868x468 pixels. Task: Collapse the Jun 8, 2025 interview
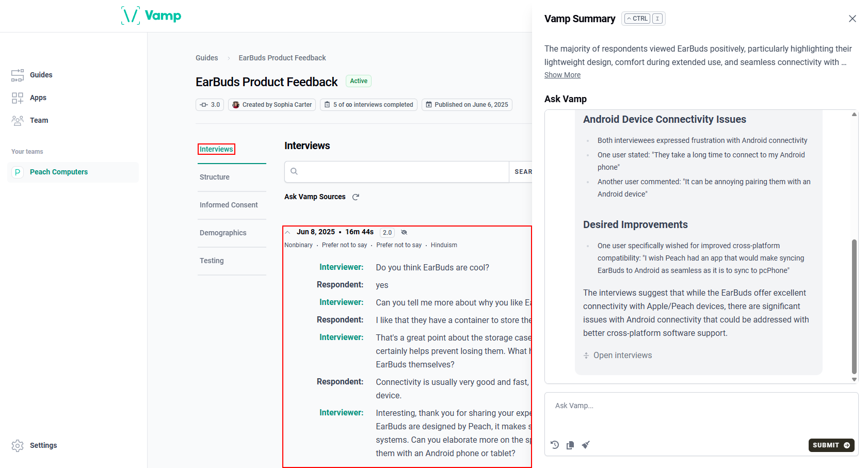click(288, 232)
